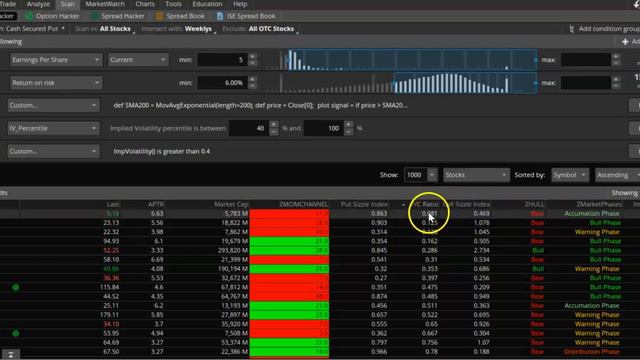The width and height of the screenshot is (640, 360).
Task: Sort by Market Cap column header
Action: pos(231,204)
